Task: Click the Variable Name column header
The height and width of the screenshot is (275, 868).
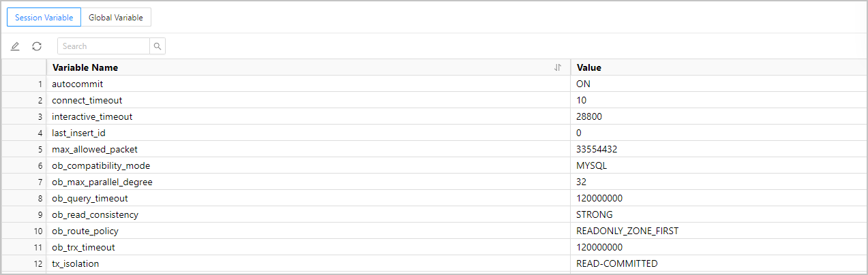Action: click(85, 67)
